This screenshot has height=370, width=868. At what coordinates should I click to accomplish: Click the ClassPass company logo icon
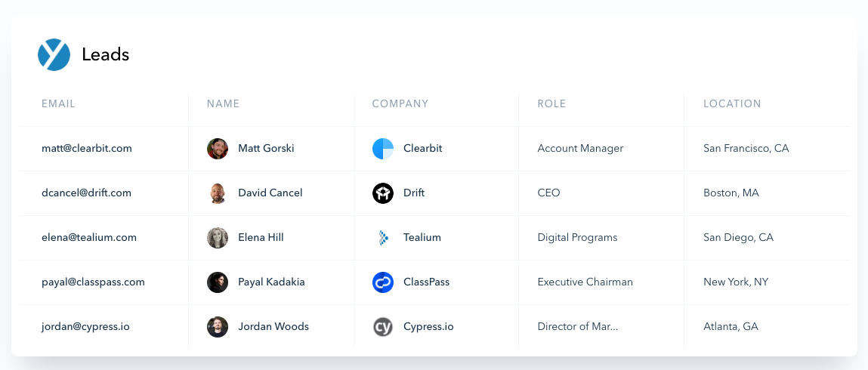point(383,282)
